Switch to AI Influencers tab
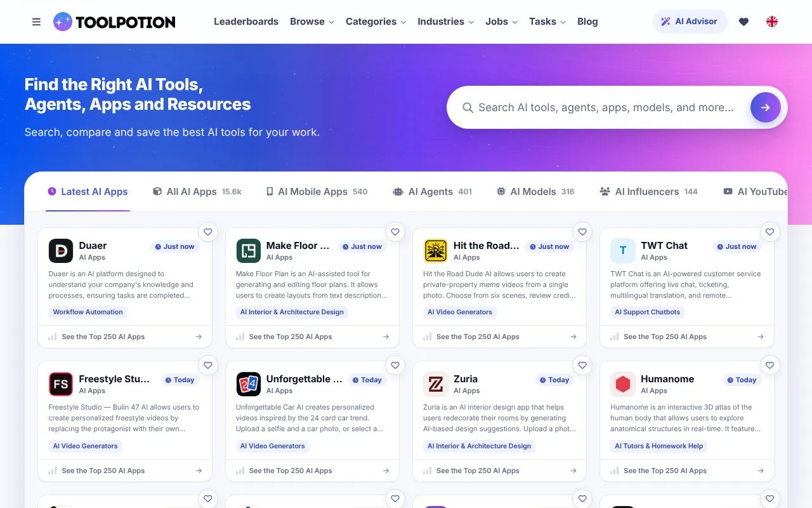The image size is (812, 508). (x=648, y=192)
